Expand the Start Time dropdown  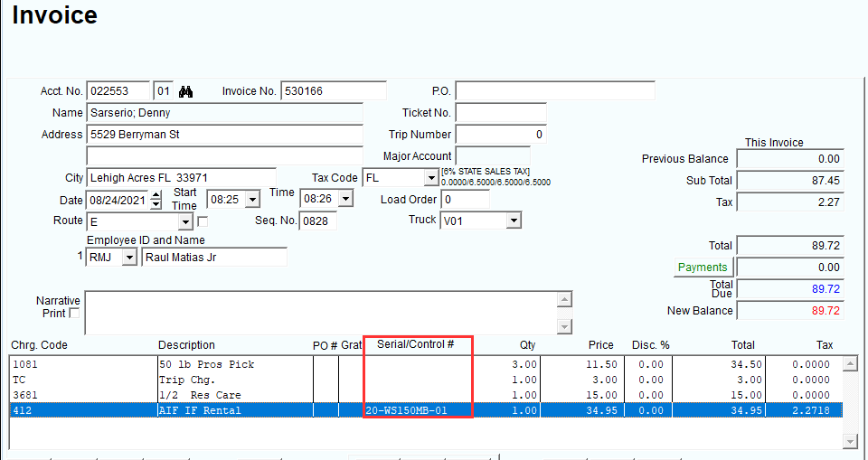[252, 200]
